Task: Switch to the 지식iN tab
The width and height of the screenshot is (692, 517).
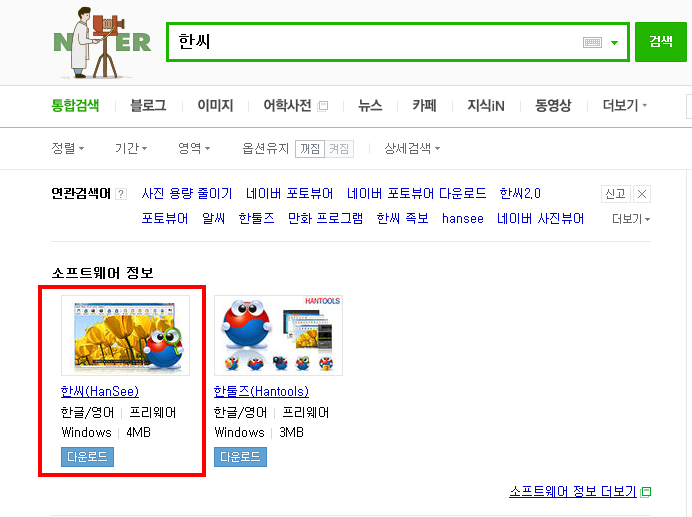Action: (486, 106)
